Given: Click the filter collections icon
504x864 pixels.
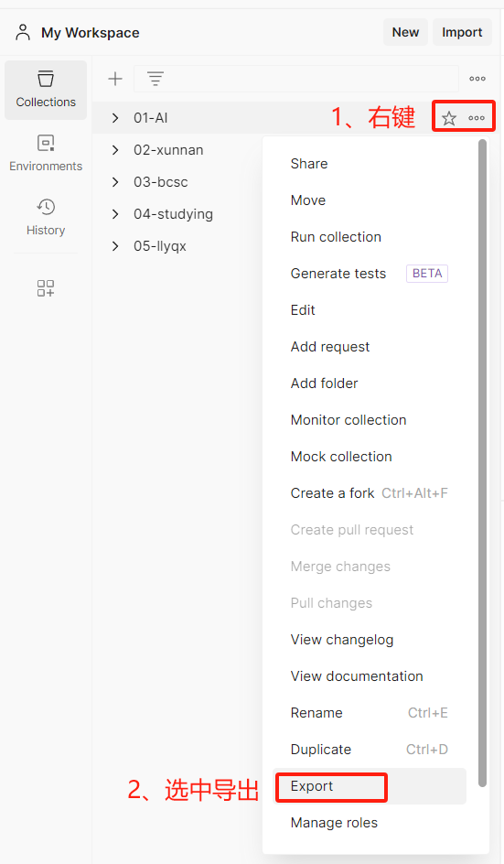Looking at the screenshot, I should (155, 79).
